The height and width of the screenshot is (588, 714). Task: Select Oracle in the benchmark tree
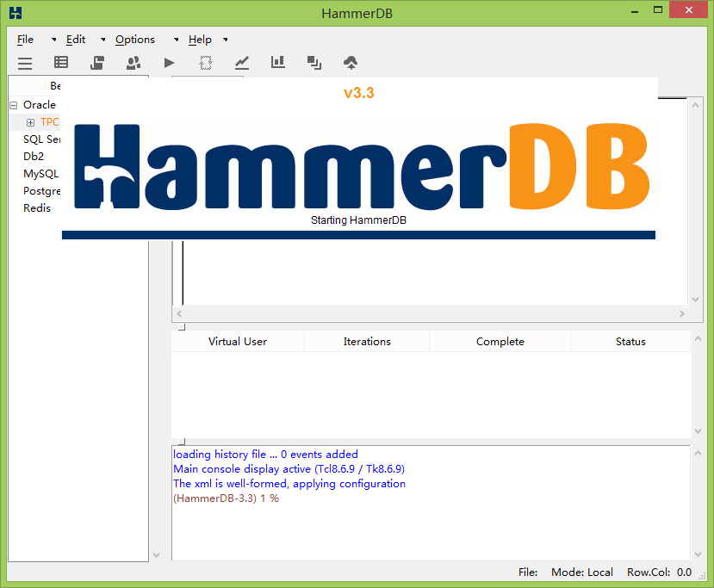(40, 105)
